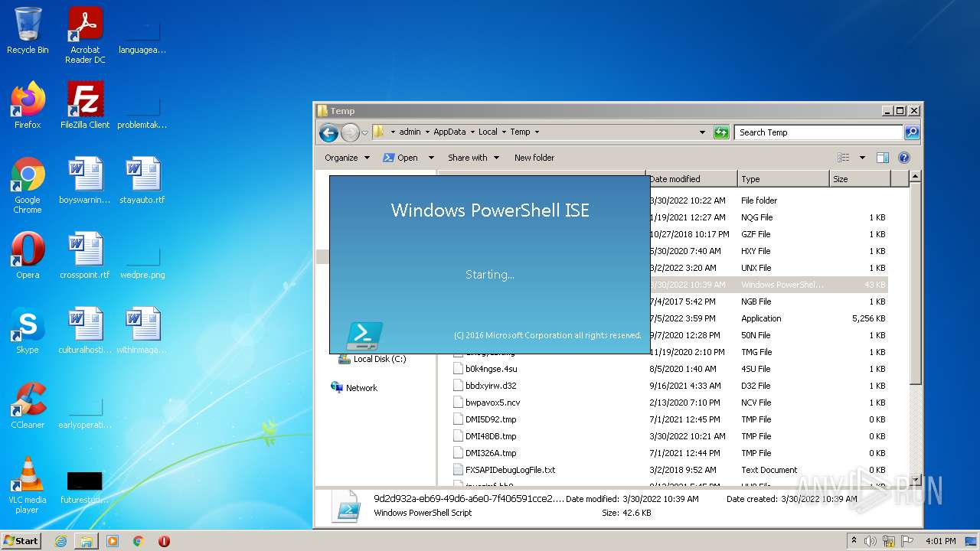980x551 pixels.
Task: Open the recent pages dropdown arrow
Action: click(365, 132)
